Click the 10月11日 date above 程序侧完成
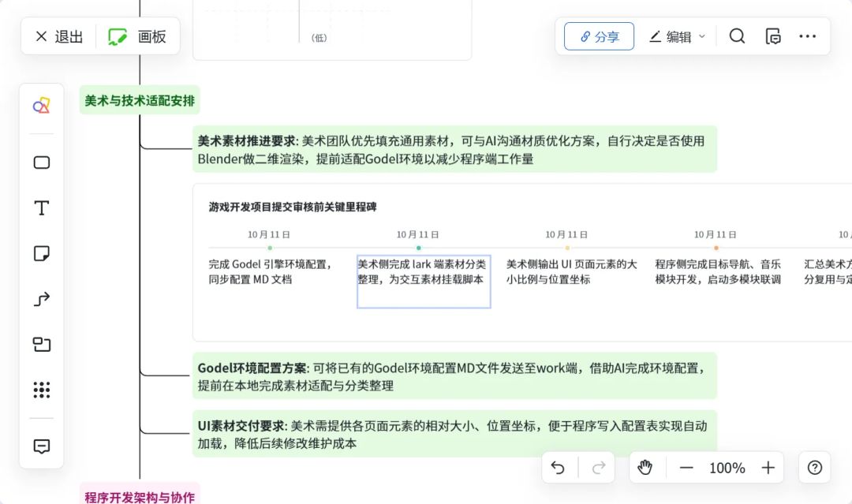Viewport: 852px width, 504px height. (x=715, y=234)
